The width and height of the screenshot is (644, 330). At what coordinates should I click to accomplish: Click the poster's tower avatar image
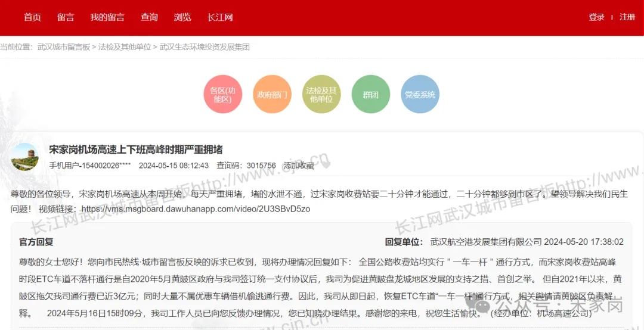[25, 157]
